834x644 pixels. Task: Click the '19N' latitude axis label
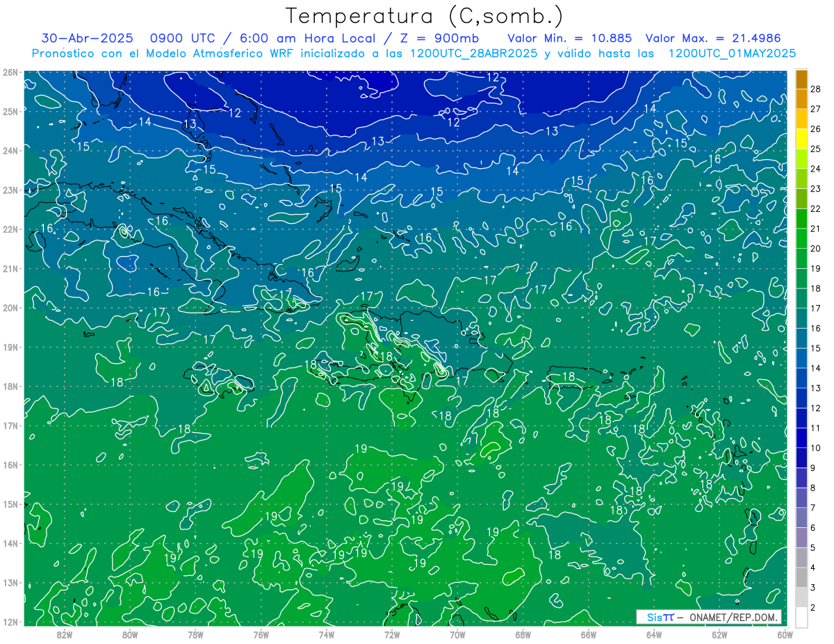10,347
